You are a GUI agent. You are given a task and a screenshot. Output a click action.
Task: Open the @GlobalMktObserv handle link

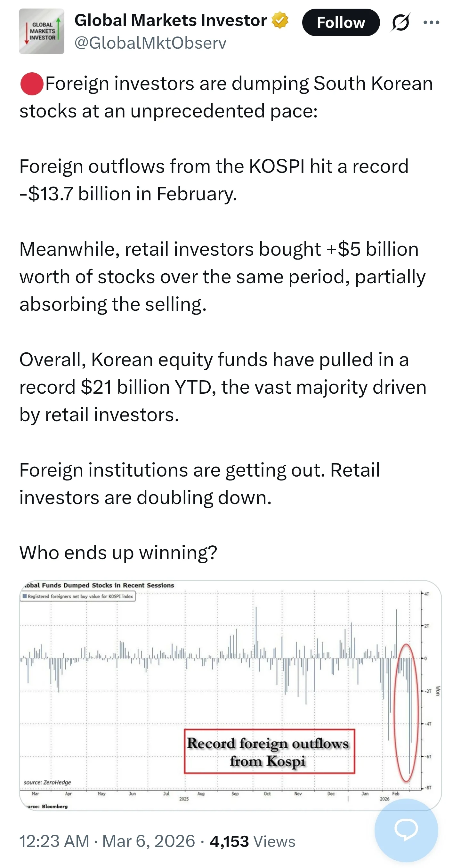pos(150,43)
